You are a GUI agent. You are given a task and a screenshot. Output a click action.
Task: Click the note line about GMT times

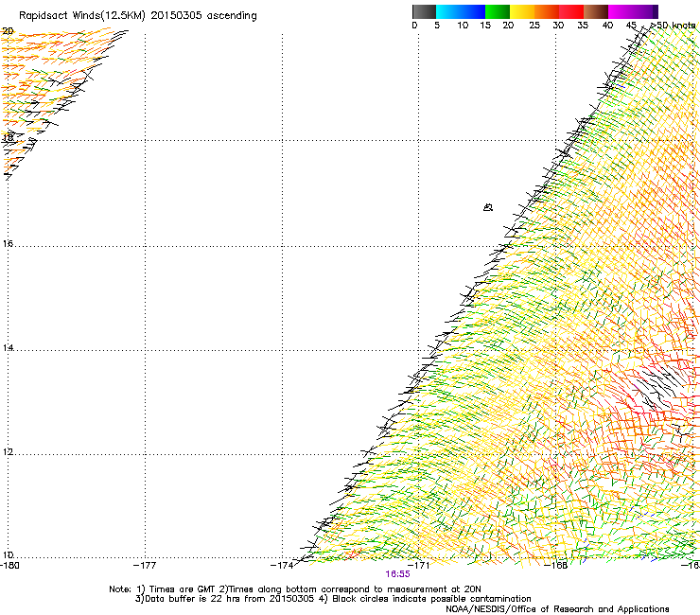point(294,589)
